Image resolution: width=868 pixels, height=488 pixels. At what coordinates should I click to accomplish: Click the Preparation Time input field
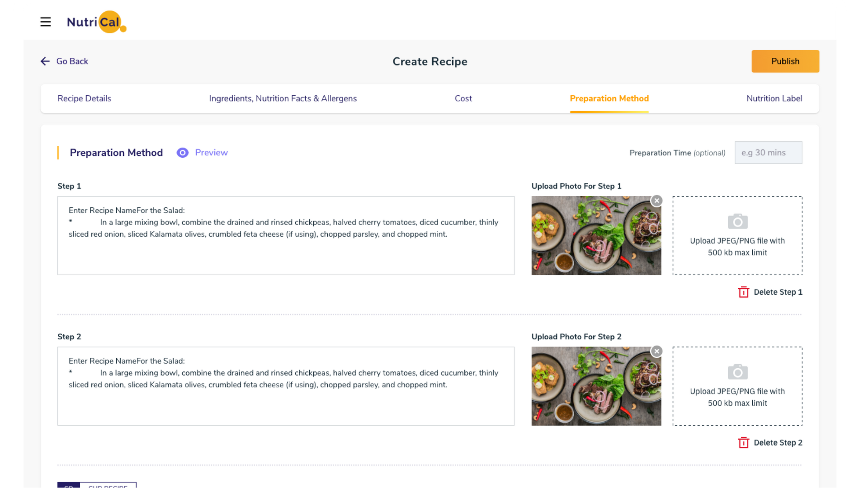(768, 153)
